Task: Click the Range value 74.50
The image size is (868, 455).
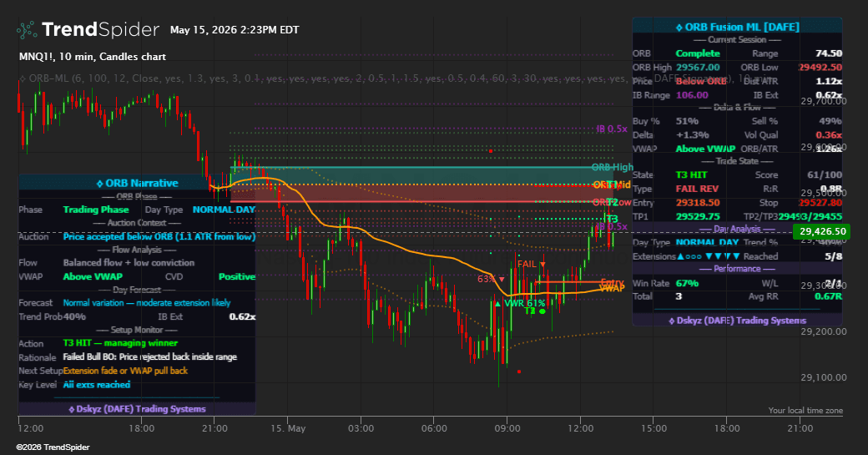Action: click(x=829, y=53)
